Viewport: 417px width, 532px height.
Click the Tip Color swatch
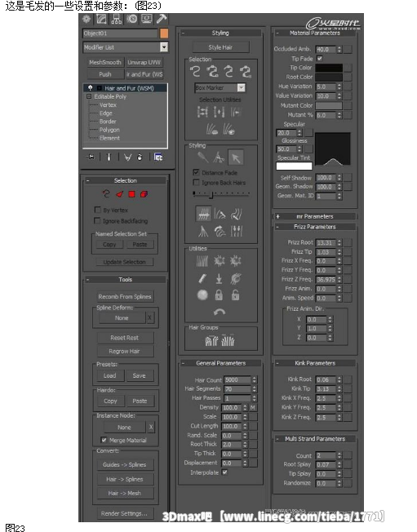click(329, 68)
